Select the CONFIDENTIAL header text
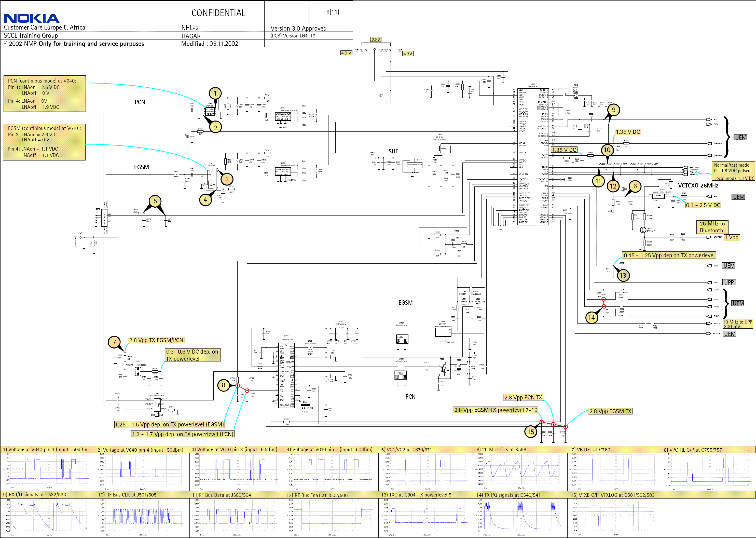The height and width of the screenshot is (538, 756). [x=218, y=13]
